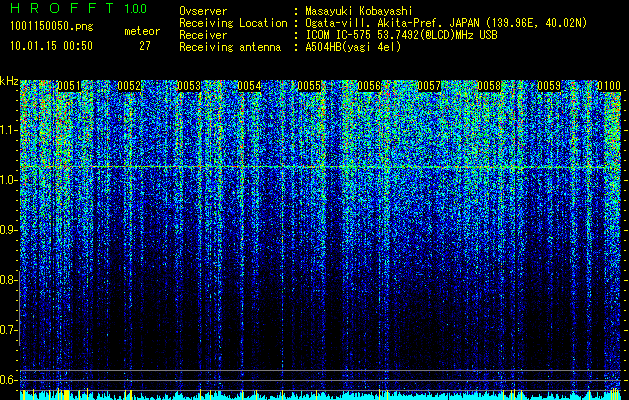Screen dimensions: 629x400
Task: Click the 1.0 frequency axis label
Action: [9, 181]
